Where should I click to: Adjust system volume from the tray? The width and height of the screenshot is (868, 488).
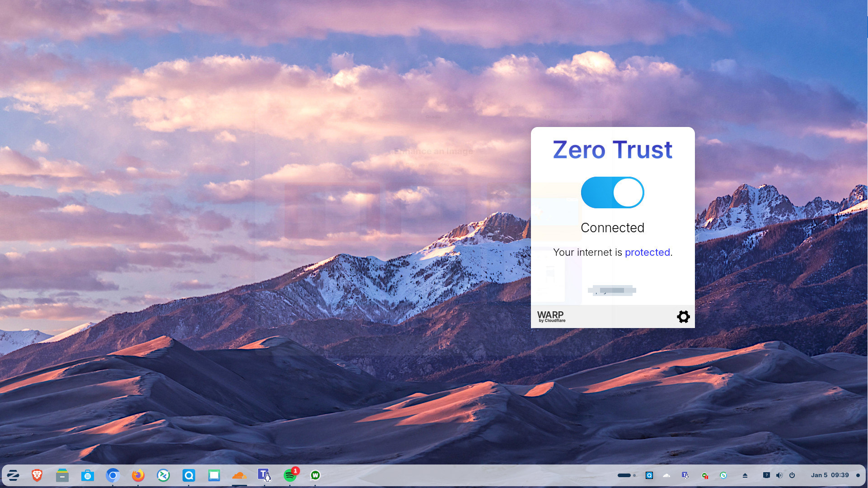point(779,475)
